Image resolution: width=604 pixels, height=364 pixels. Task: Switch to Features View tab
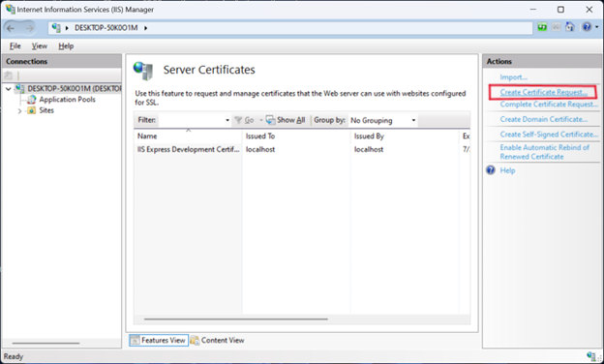click(159, 341)
